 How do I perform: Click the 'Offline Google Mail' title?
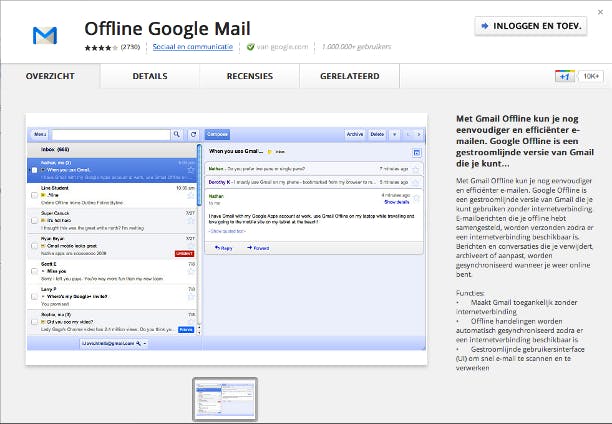[x=167, y=29]
